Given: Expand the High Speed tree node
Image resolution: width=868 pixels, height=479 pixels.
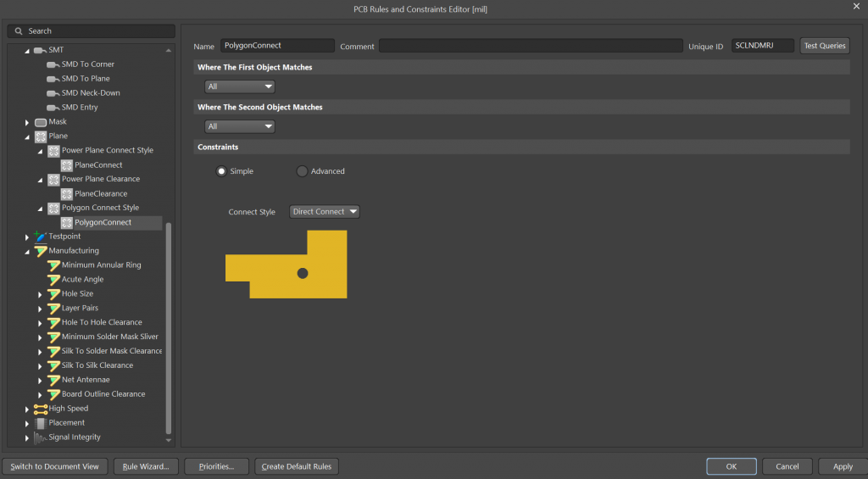Looking at the screenshot, I should (x=27, y=409).
